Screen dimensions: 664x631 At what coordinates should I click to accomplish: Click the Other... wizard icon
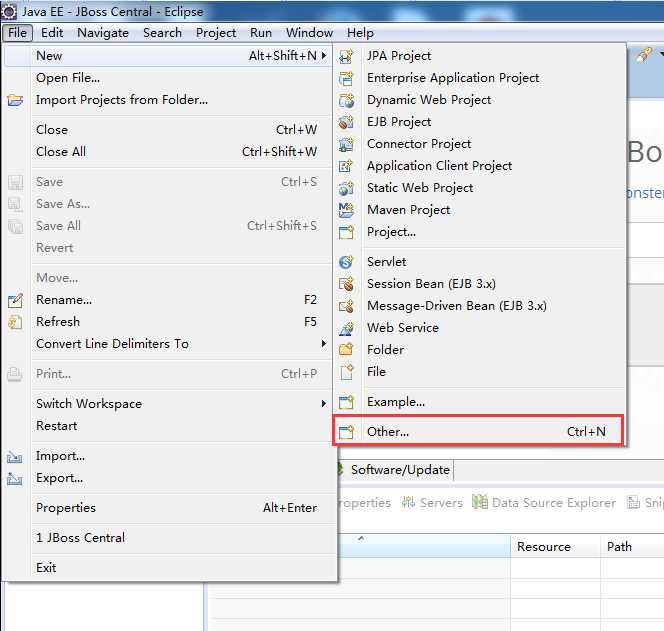pos(346,432)
